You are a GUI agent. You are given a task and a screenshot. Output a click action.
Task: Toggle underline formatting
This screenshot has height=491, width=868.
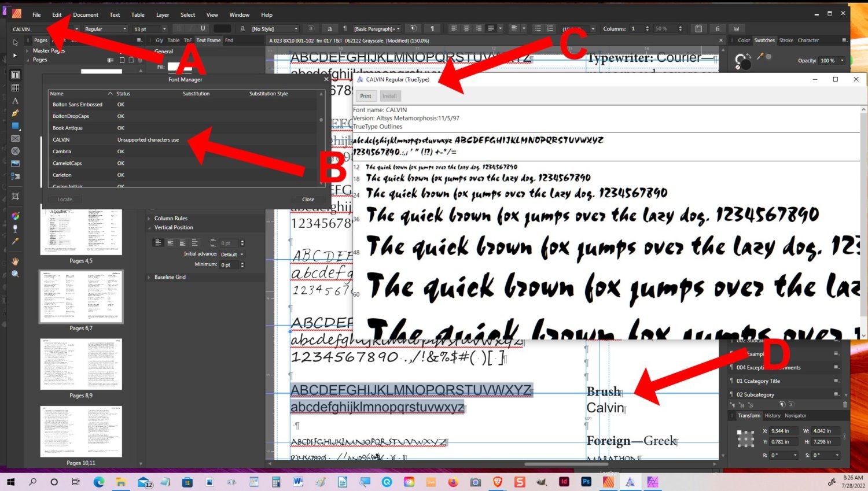pyautogui.click(x=203, y=28)
